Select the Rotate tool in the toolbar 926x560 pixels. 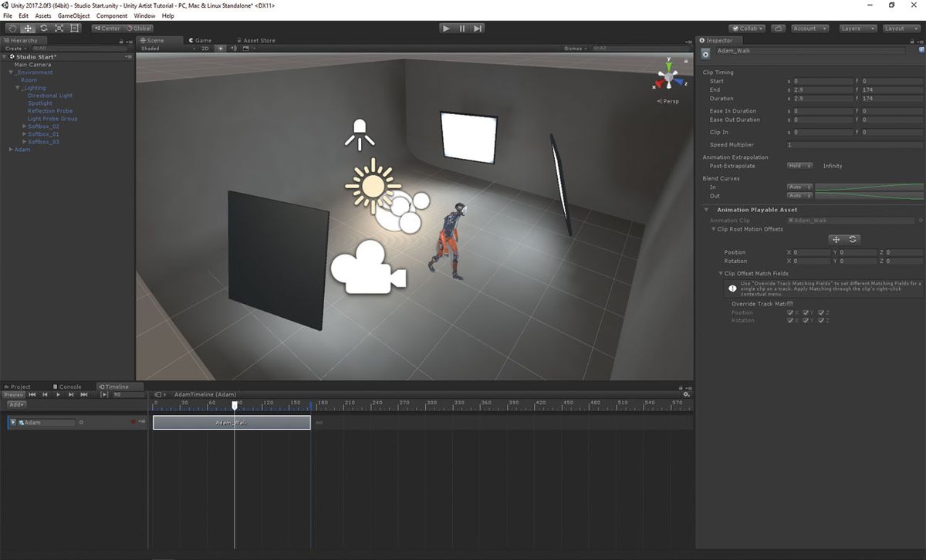(43, 28)
